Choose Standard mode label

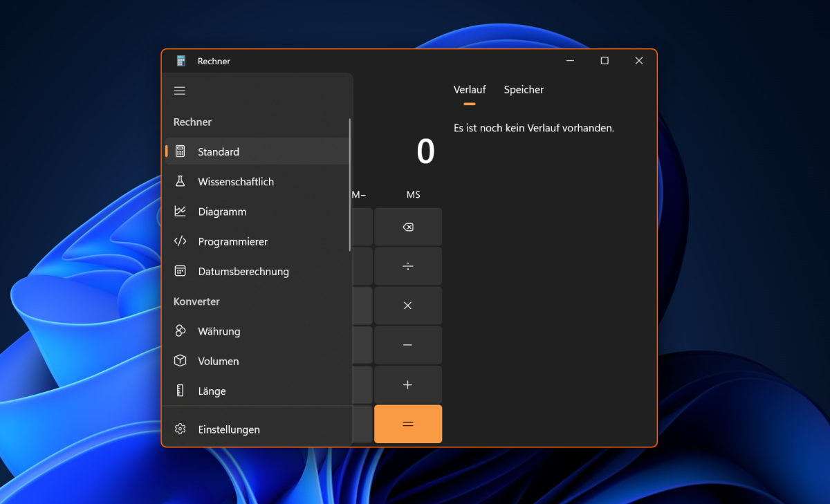[x=219, y=151]
